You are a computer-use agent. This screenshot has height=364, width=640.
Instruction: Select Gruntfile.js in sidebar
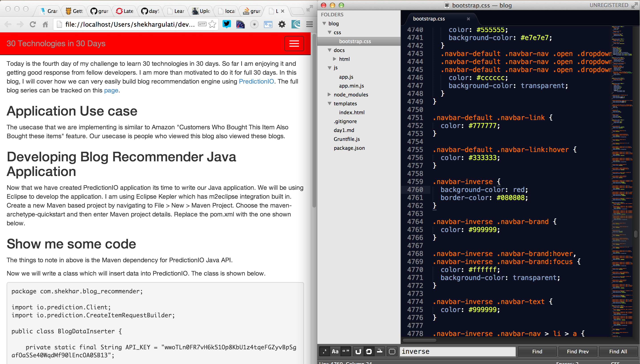coord(346,139)
